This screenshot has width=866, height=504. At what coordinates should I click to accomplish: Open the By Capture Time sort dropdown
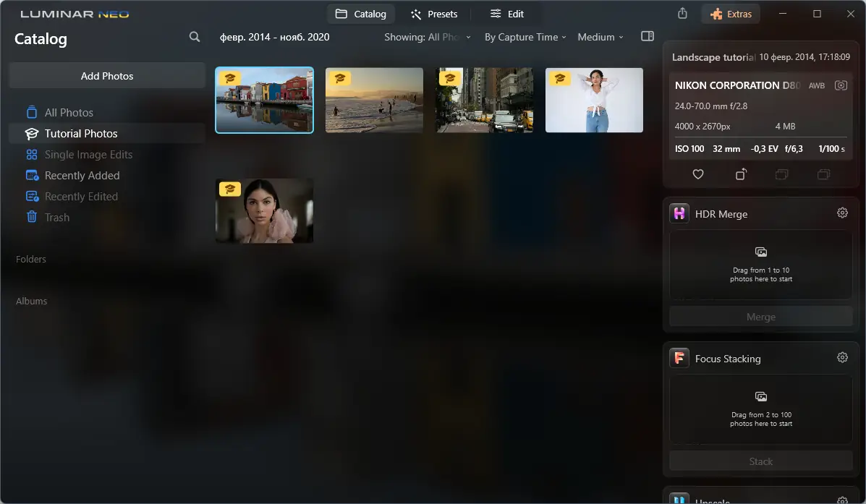(x=525, y=37)
